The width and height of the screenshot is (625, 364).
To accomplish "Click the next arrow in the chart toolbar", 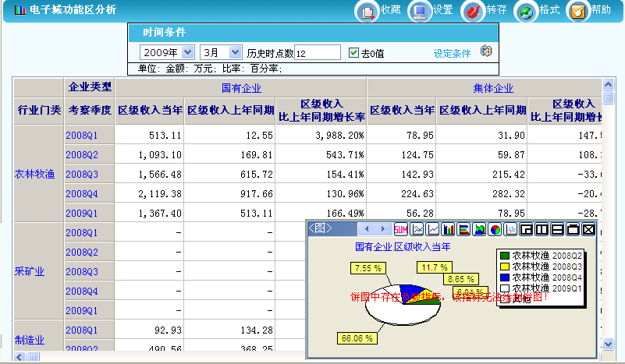I will click(384, 229).
